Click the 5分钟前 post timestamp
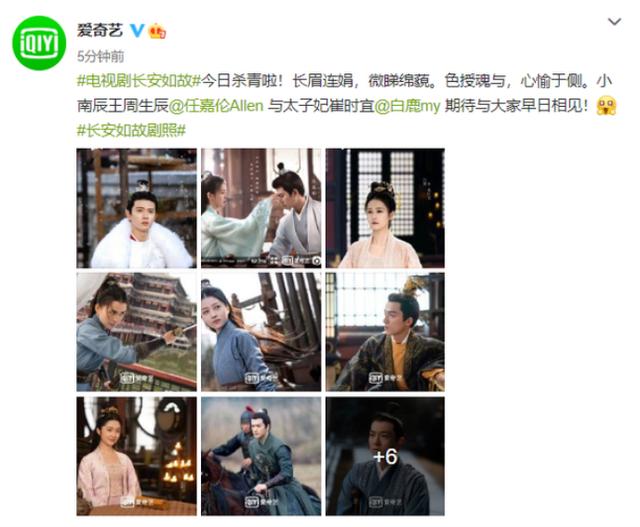Screen dimensions: 640x527 (x=101, y=56)
